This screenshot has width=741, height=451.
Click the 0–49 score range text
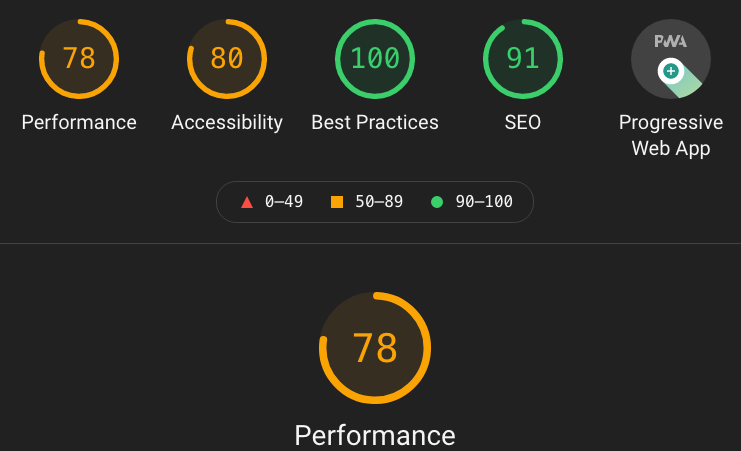pos(285,202)
